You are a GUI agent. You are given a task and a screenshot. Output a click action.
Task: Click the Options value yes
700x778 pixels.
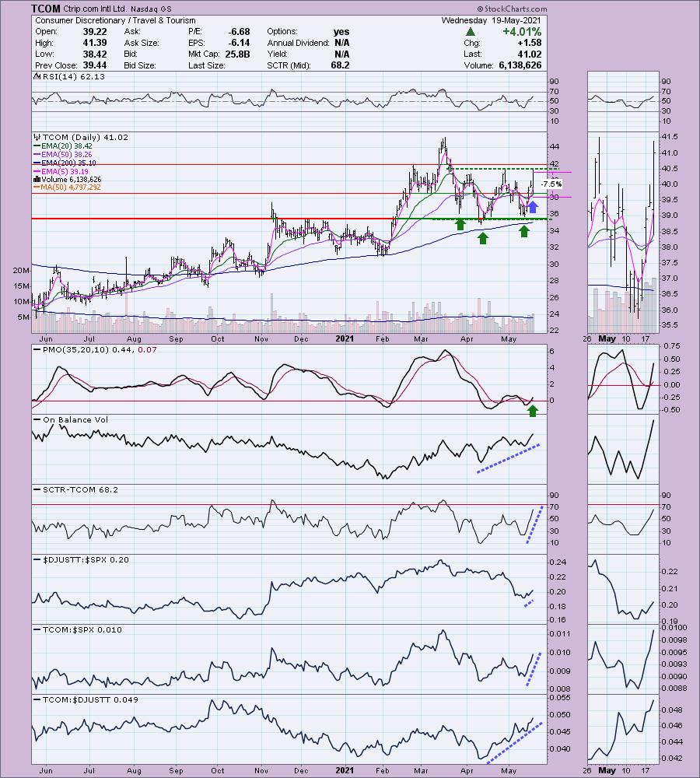pyautogui.click(x=341, y=31)
